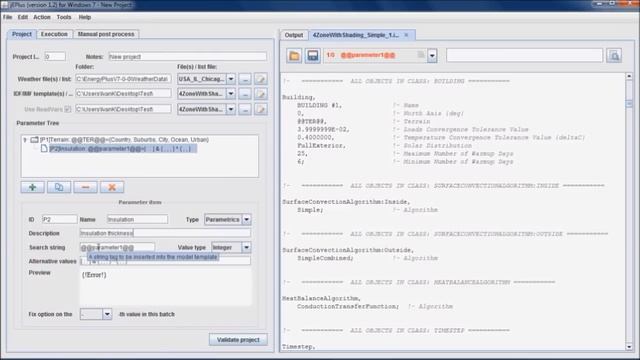Open the weather file USA_IL_Chicago dropdown
This screenshot has width=640, height=360.
click(x=231, y=79)
